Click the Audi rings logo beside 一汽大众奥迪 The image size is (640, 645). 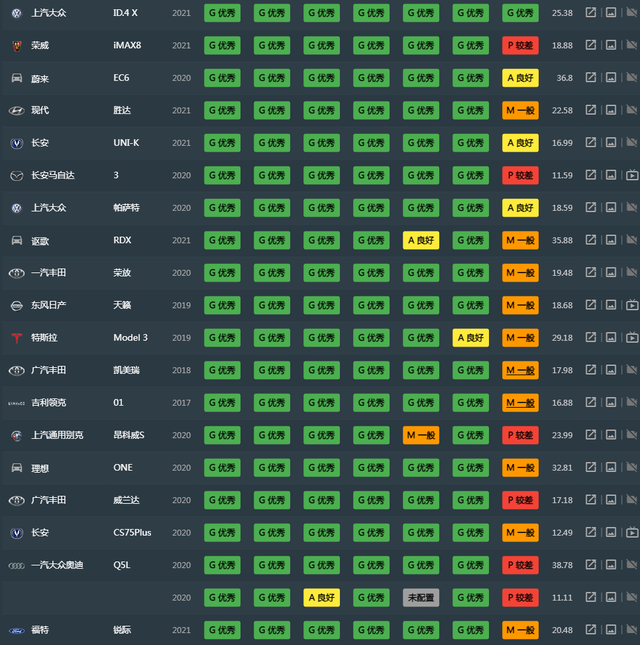click(x=16, y=566)
